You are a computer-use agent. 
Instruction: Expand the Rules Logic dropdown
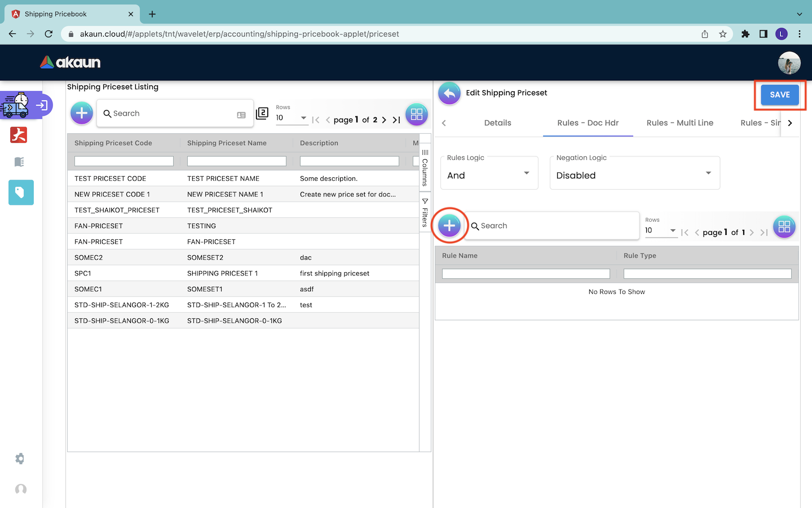[x=489, y=173]
